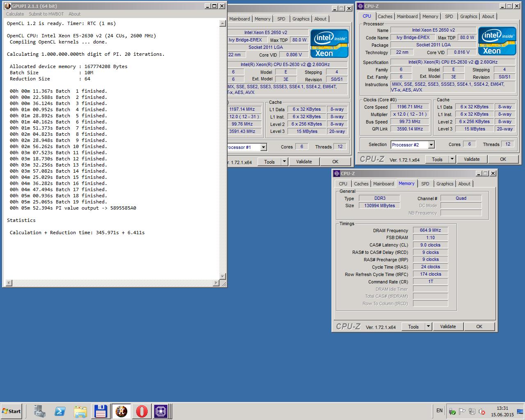This screenshot has width=525, height=420.
Task: Open the About menu in GPUPI
Action: point(75,14)
